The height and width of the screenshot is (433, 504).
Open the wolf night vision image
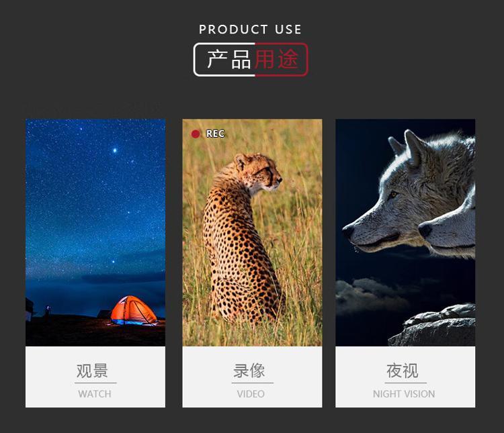405,232
